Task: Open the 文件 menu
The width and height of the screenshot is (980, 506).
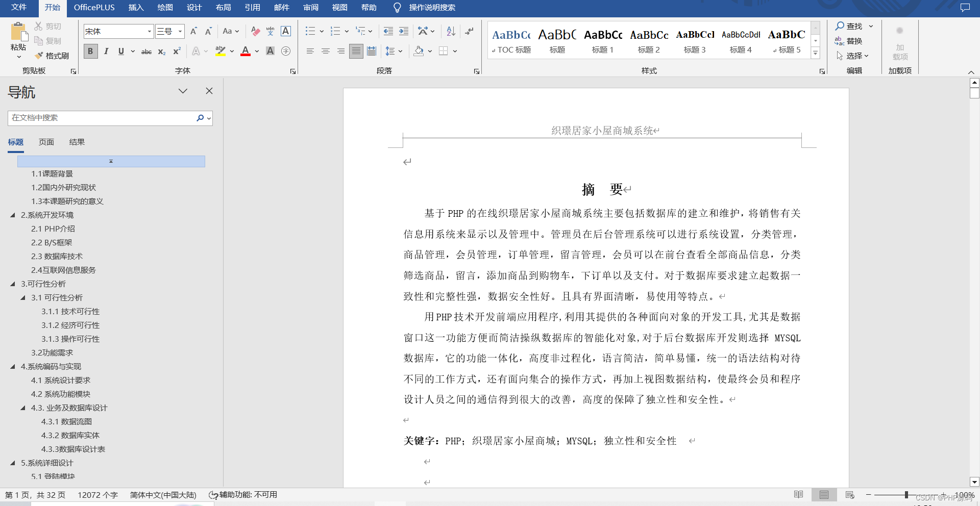Action: click(19, 7)
